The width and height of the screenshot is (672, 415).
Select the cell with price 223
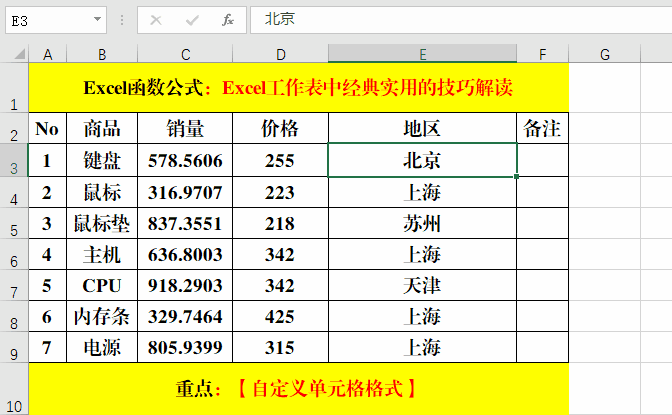coord(280,192)
